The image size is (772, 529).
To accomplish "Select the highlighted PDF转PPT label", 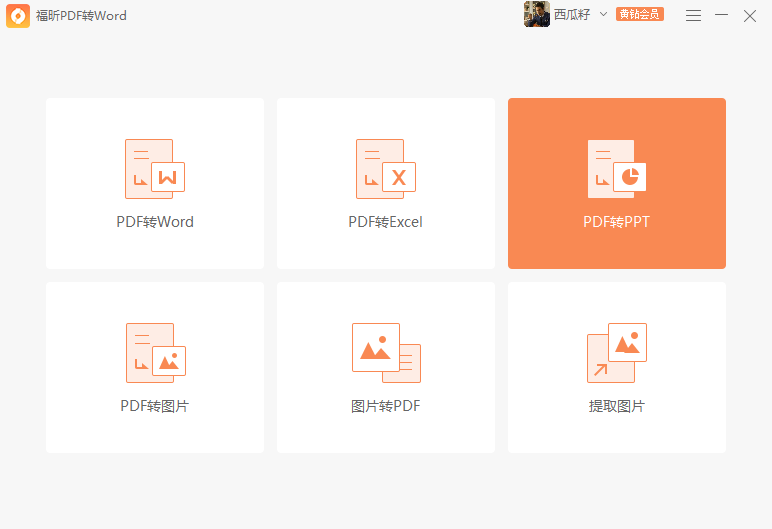I will [617, 222].
